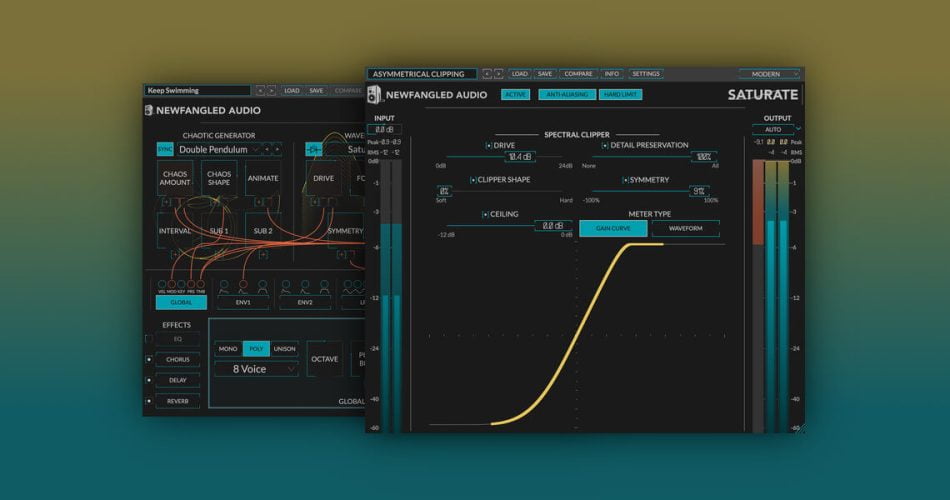Click the Ceiling slider value 0.0 dB
Image resolution: width=950 pixels, height=500 pixels.
click(x=553, y=225)
